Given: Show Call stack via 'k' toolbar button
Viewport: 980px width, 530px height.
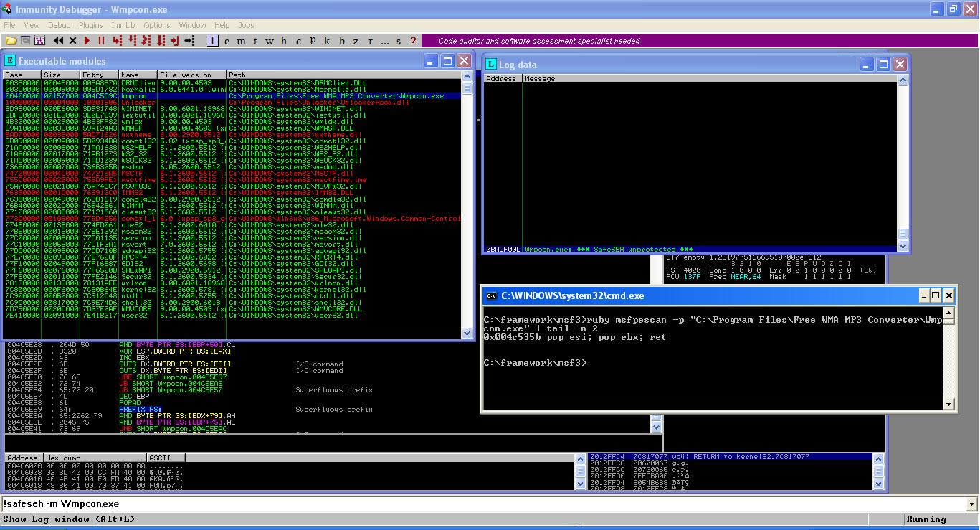Looking at the screenshot, I should [327, 41].
